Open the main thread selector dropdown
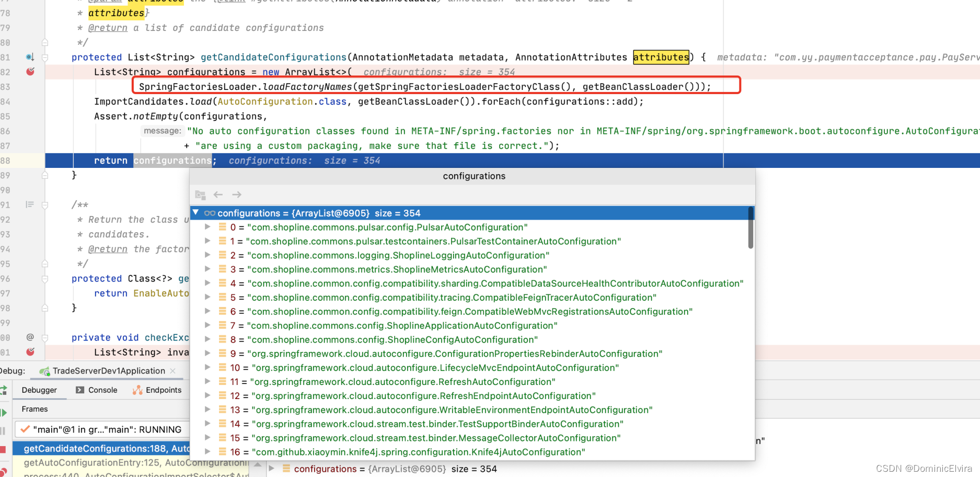Screen dimensions: 980x477 [102, 429]
